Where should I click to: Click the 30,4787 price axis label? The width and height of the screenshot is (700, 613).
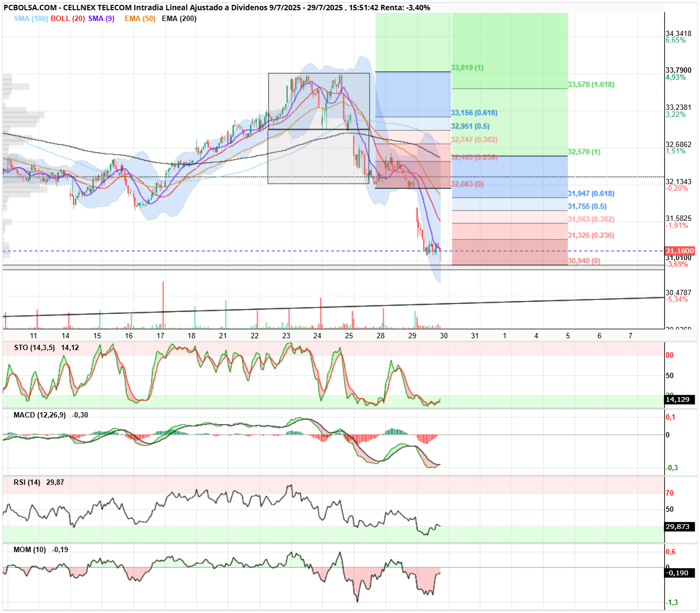[x=678, y=293]
